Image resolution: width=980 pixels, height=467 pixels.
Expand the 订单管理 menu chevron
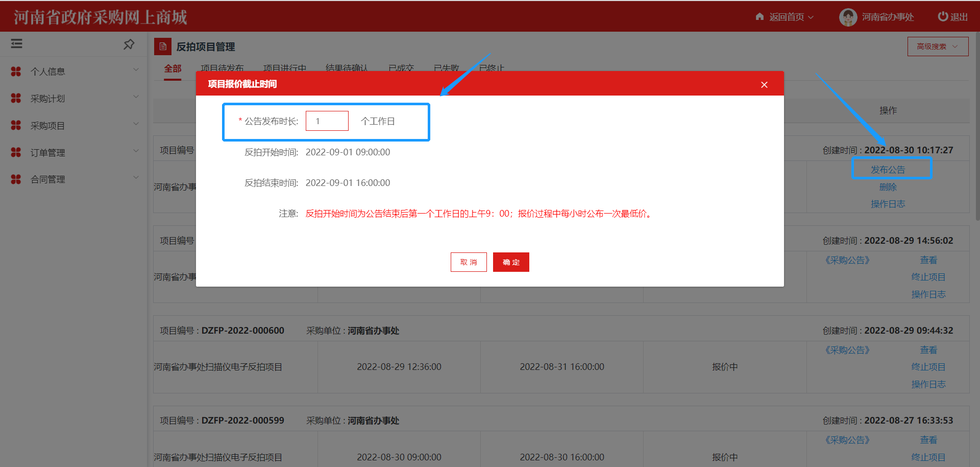136,151
